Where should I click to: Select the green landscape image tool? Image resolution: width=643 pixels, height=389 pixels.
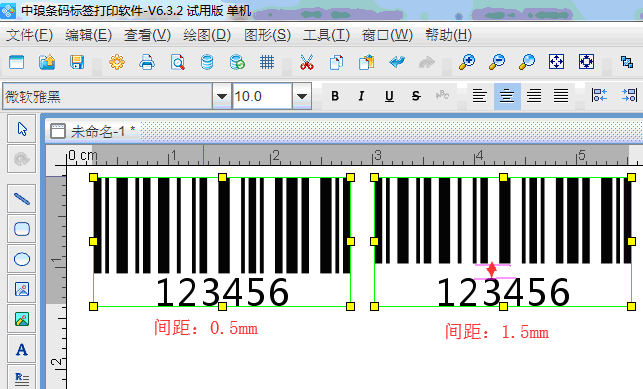(x=22, y=319)
